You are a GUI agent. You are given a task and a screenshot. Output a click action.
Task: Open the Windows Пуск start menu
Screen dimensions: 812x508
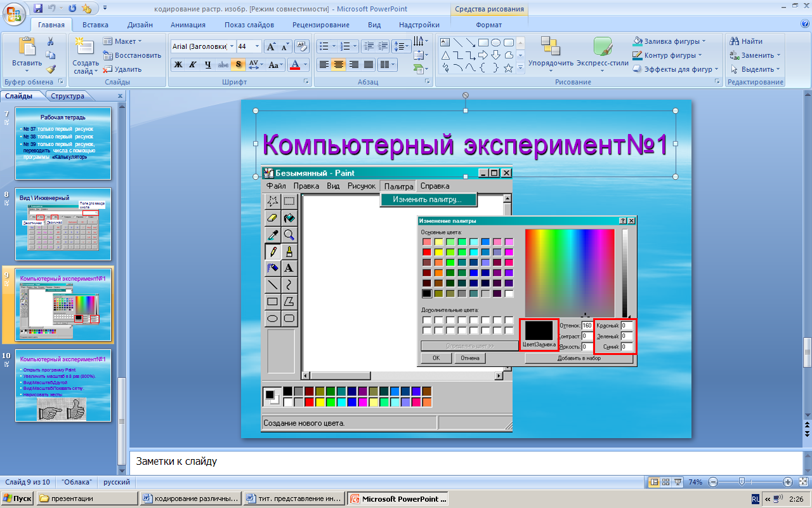(x=18, y=498)
